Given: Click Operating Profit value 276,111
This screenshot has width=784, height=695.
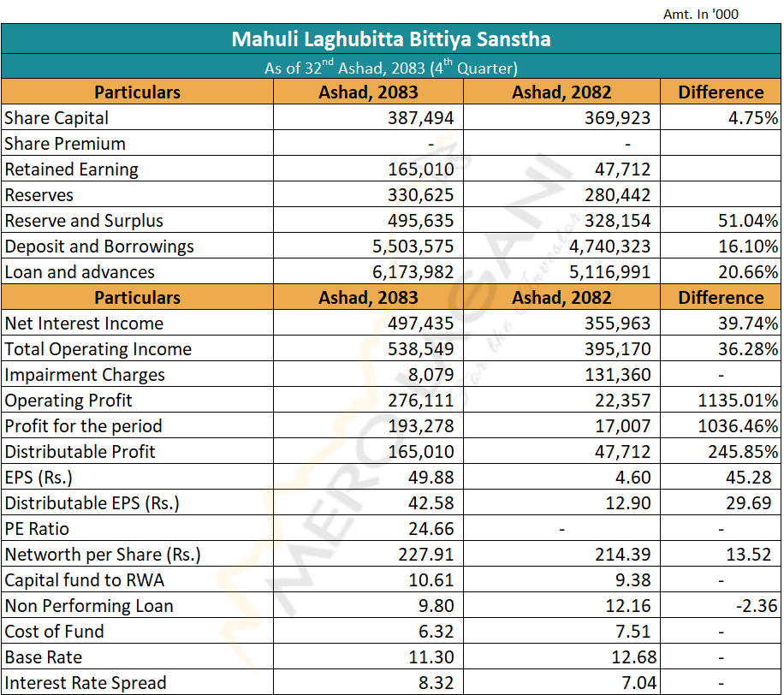Looking at the screenshot, I should 420,401.
